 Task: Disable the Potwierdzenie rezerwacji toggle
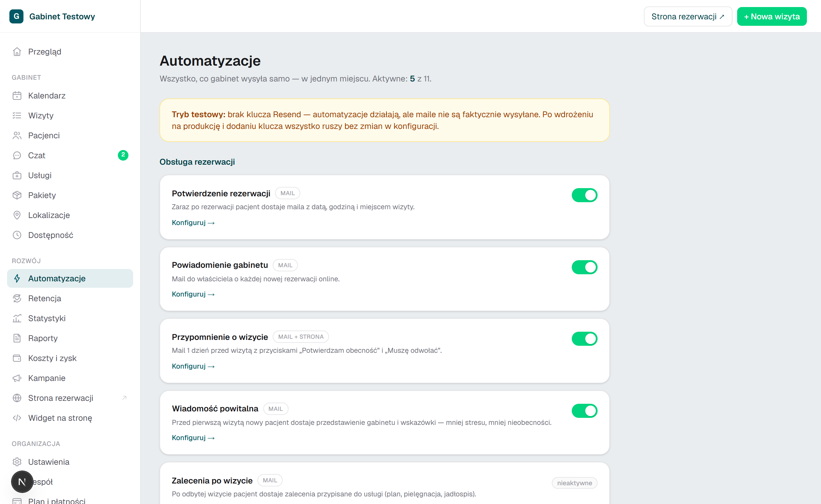[584, 195]
